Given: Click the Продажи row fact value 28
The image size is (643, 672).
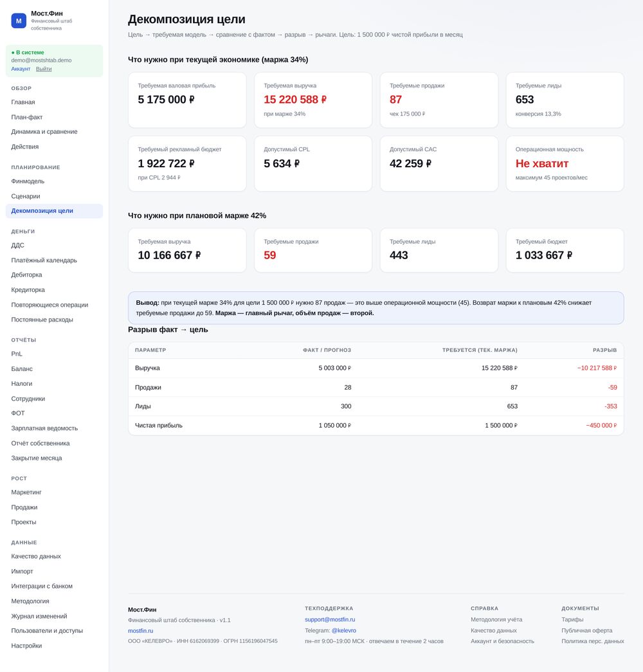Looking at the screenshot, I should [348, 387].
